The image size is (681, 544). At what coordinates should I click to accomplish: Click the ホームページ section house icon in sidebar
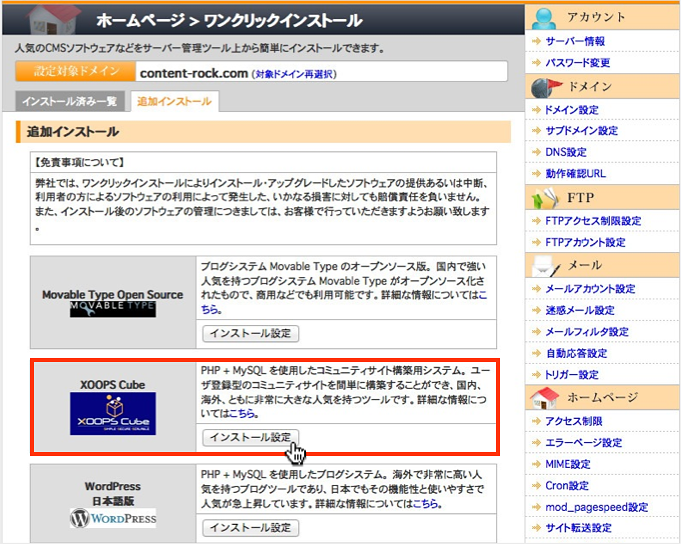544,398
